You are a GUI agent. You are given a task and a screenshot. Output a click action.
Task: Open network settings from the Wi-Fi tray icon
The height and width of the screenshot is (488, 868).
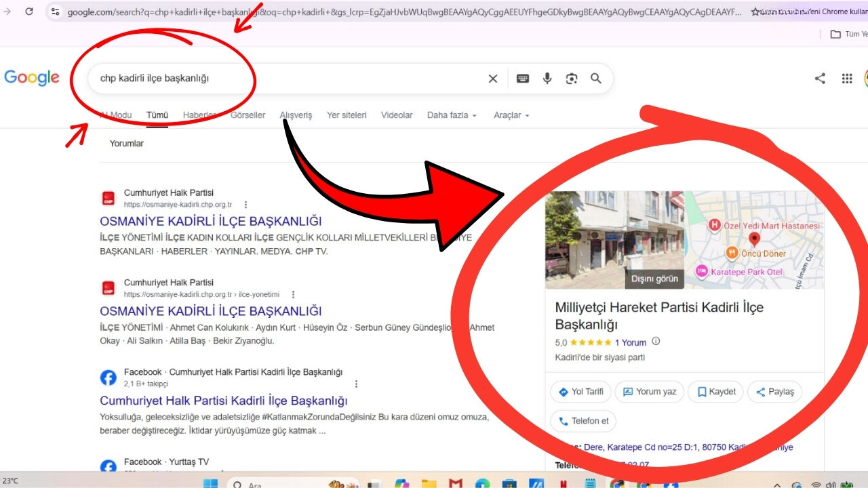[816, 485]
